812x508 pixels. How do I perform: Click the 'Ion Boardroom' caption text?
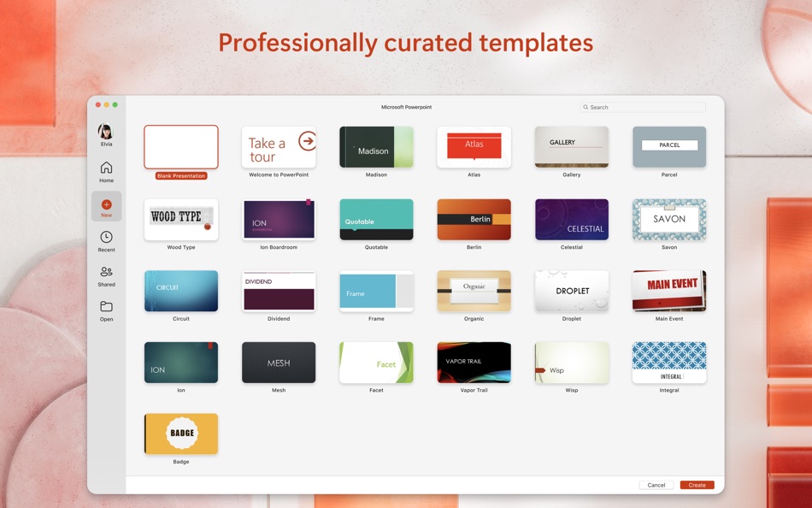point(279,247)
